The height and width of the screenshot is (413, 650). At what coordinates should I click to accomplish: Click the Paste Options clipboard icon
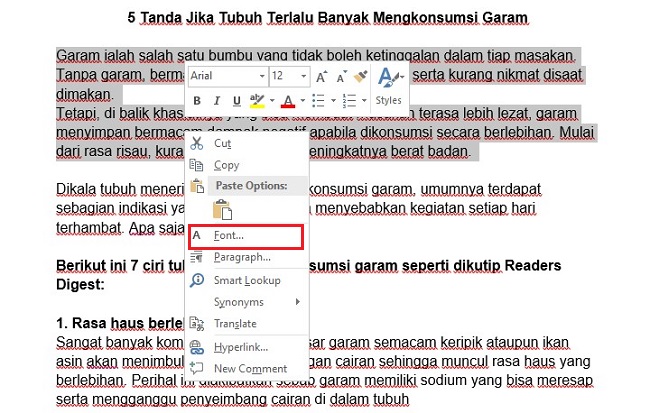pos(221,209)
